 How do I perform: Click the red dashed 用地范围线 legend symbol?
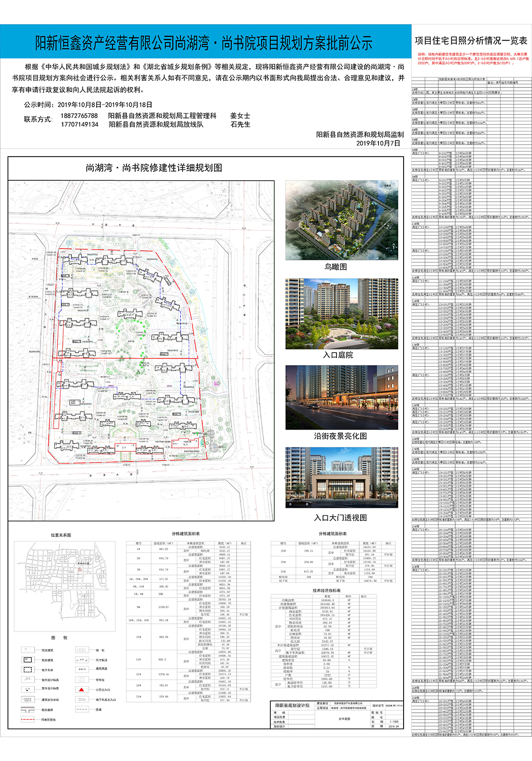[28, 719]
